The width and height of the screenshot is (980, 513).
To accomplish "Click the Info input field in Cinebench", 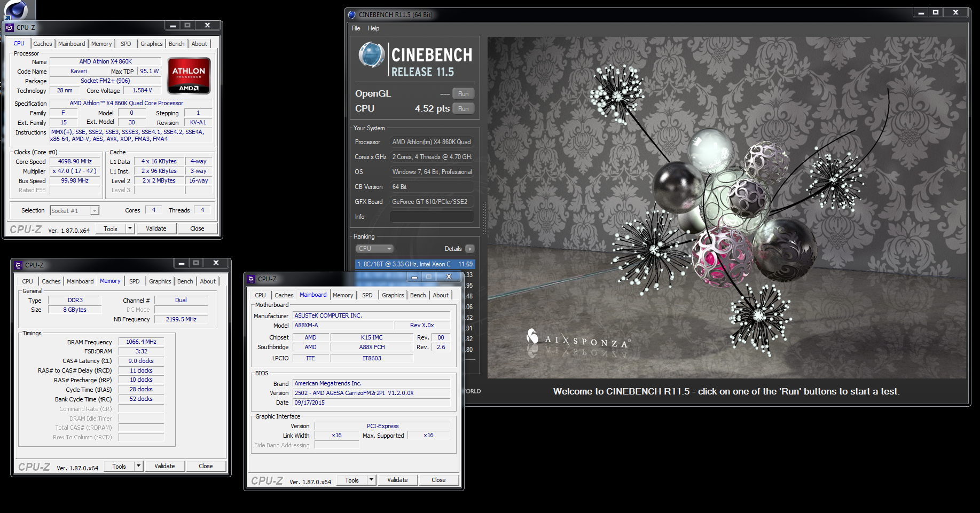I will tap(432, 217).
